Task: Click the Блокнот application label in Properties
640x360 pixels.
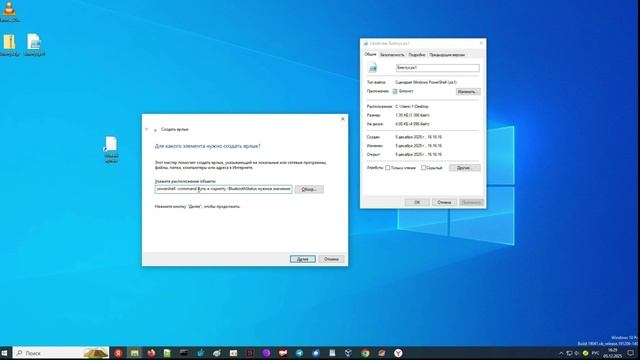Action: [x=406, y=91]
